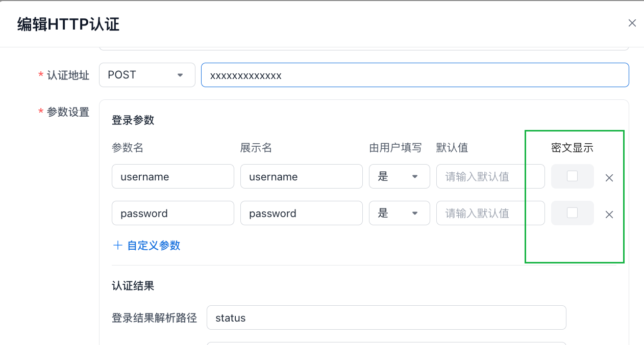Focus the 认证地址 URL input field
Screen dimensions: 644x345
[414, 75]
